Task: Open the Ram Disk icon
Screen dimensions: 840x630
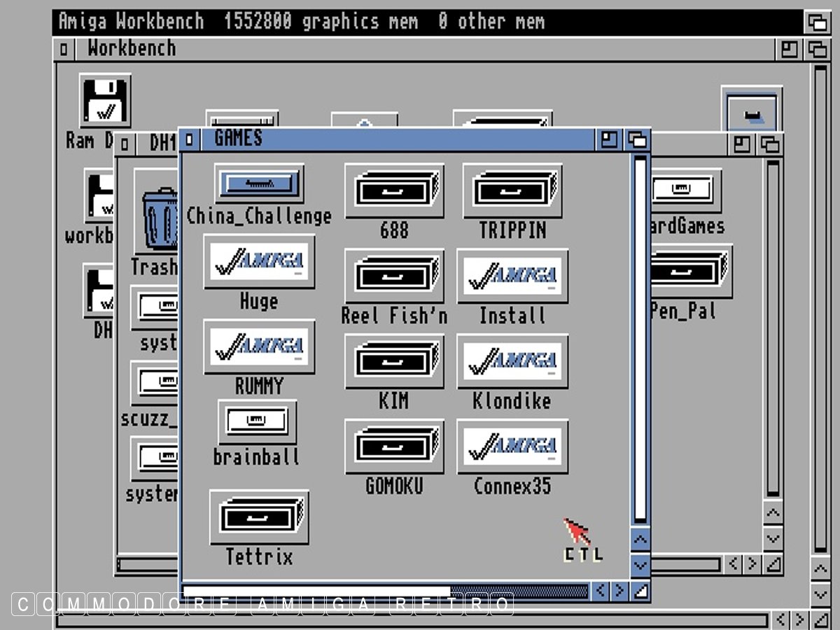Action: pyautogui.click(x=105, y=101)
